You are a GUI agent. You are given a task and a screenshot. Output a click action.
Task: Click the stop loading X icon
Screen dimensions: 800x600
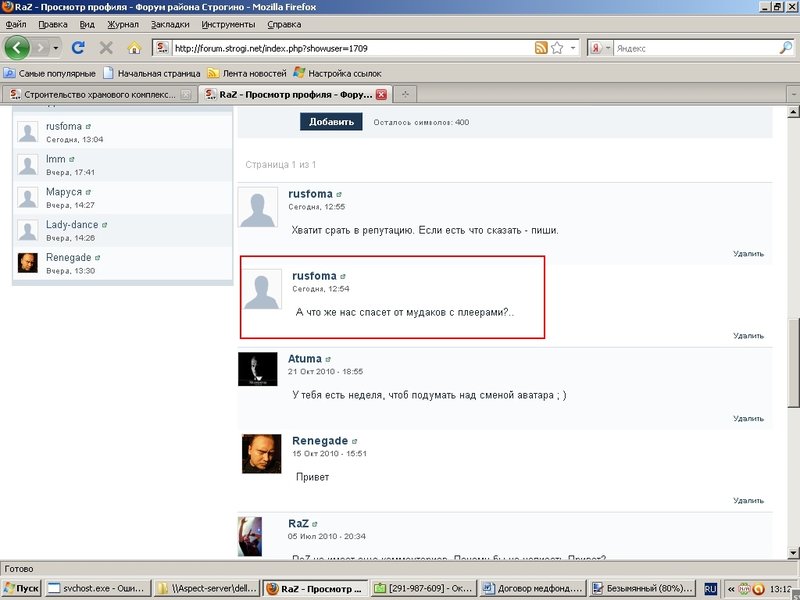(x=106, y=48)
